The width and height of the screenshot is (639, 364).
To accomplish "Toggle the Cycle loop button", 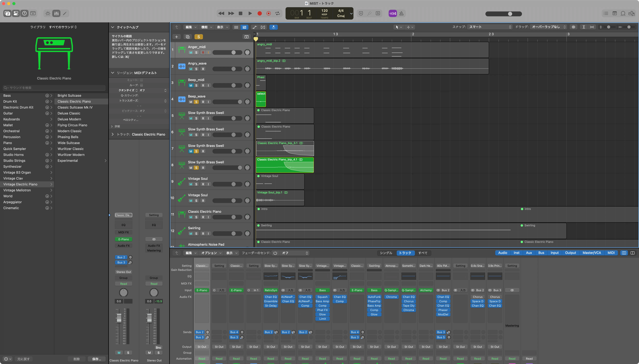I will pos(277,14).
